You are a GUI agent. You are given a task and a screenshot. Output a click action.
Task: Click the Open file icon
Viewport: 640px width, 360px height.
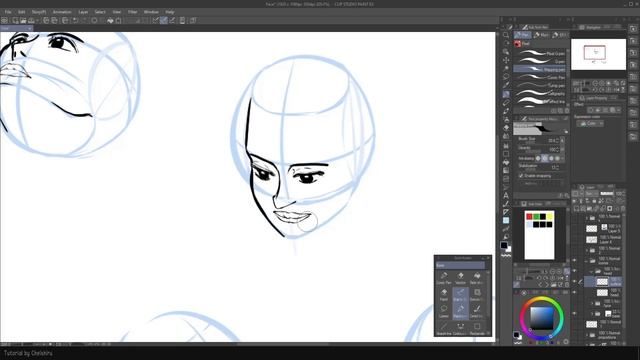[23, 20]
